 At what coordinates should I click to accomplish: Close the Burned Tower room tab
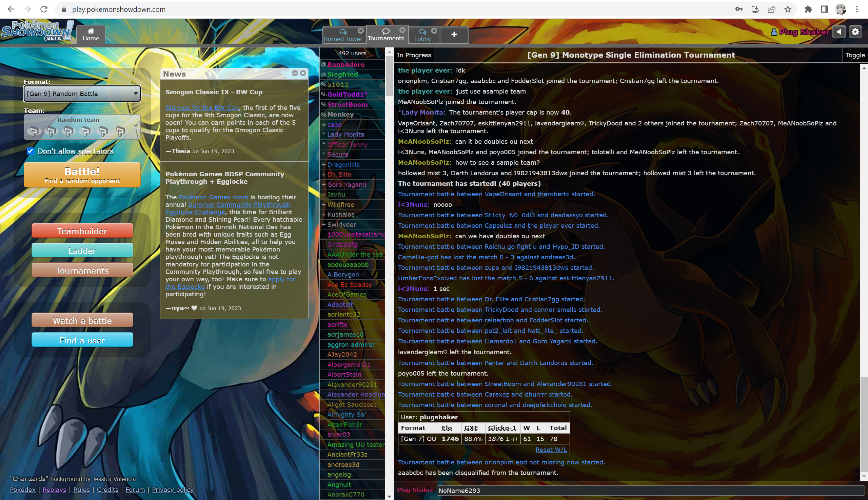pos(360,31)
